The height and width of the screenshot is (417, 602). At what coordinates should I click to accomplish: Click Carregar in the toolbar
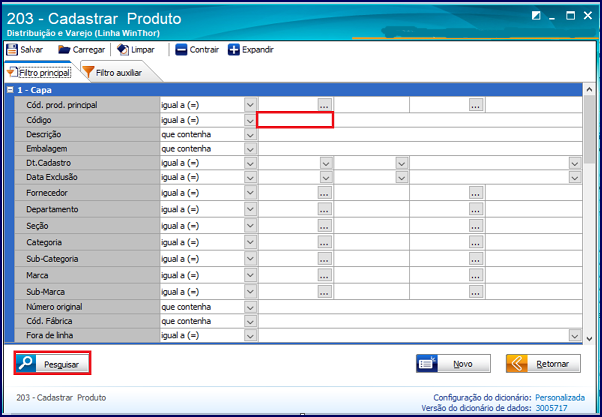[81, 50]
